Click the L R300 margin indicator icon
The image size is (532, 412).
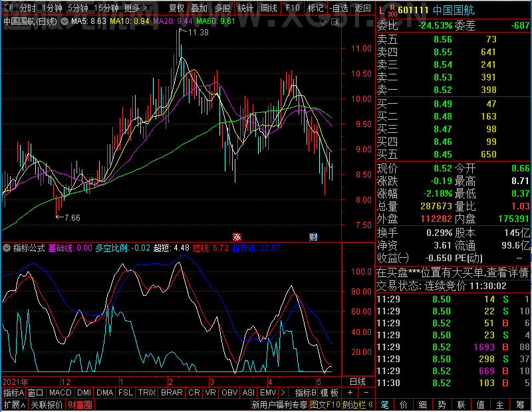tap(388, 11)
